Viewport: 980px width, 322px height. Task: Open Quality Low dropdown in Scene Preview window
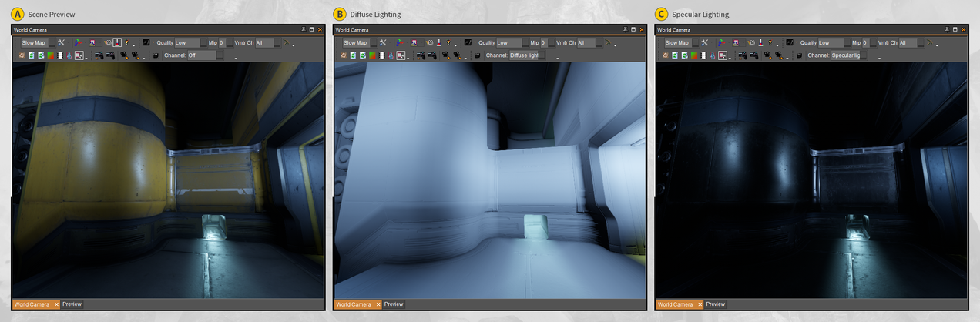[x=191, y=42]
